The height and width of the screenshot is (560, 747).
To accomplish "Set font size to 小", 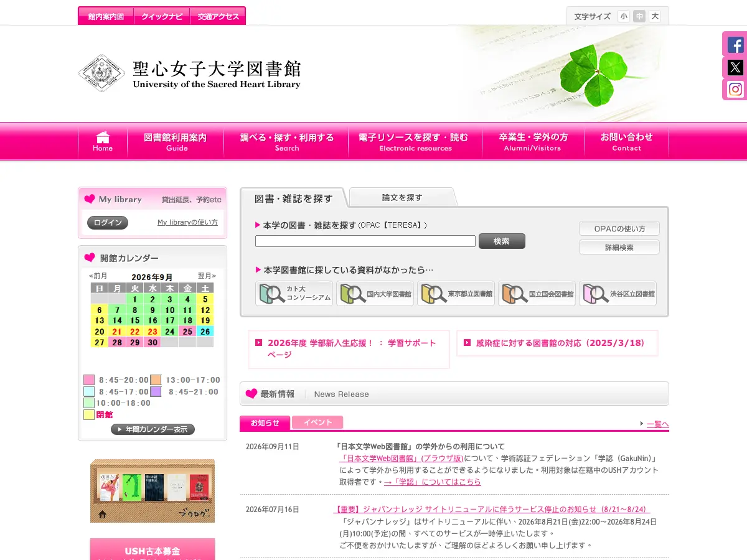I will [x=624, y=16].
